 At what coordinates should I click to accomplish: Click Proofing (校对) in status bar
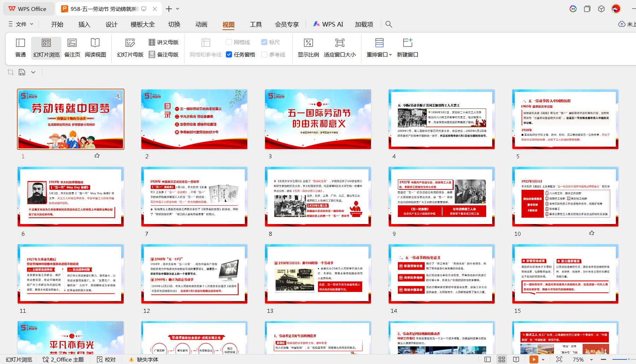pyautogui.click(x=106, y=359)
